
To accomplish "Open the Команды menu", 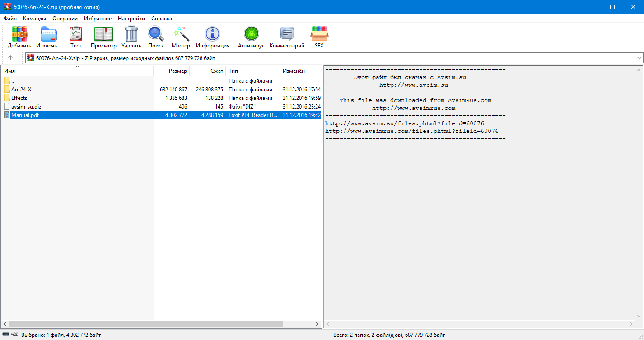I will [x=34, y=19].
